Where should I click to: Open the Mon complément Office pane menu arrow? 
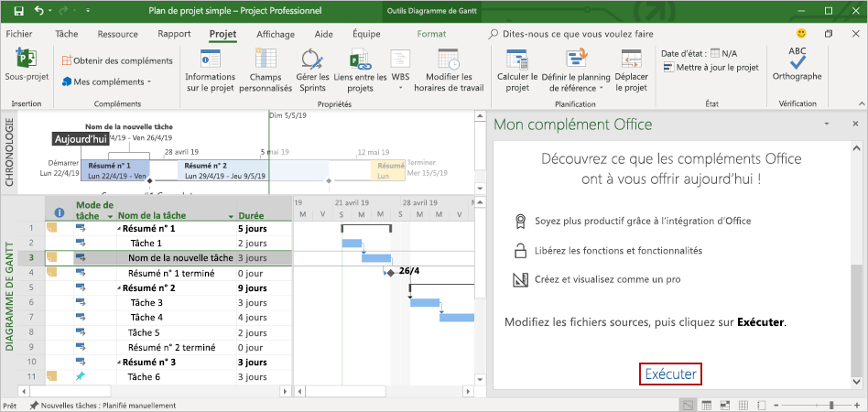tap(826, 124)
